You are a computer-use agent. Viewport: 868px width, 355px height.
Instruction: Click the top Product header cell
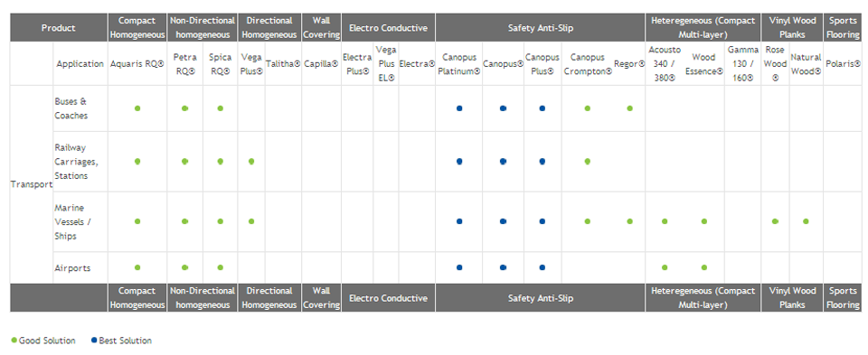[59, 28]
